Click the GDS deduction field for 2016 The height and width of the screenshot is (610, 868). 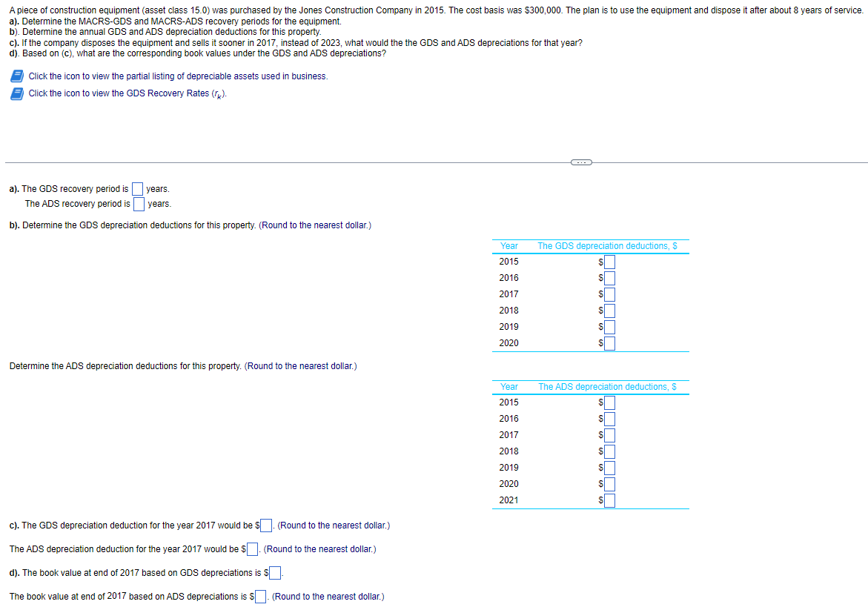coord(609,279)
